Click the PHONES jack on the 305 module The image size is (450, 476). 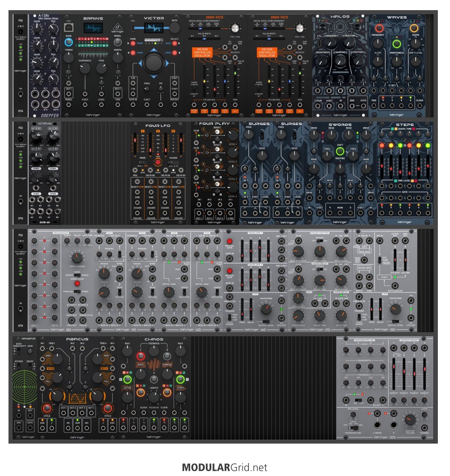click(x=424, y=427)
